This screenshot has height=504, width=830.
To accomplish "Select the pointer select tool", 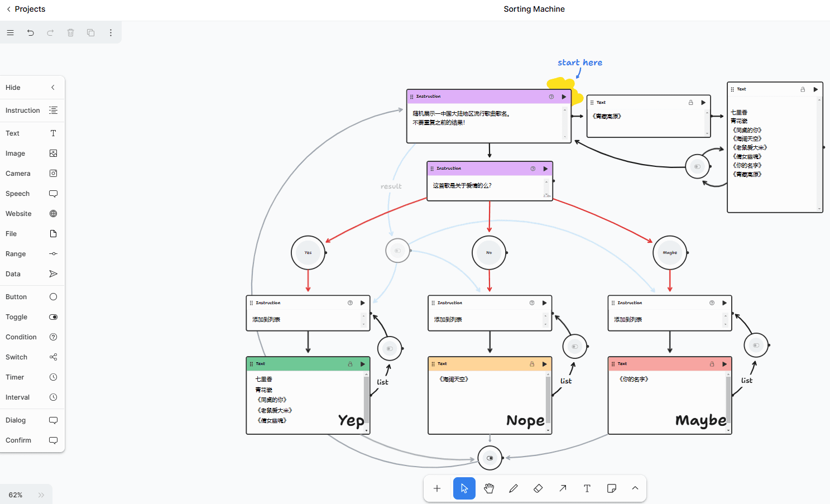I will (x=464, y=488).
